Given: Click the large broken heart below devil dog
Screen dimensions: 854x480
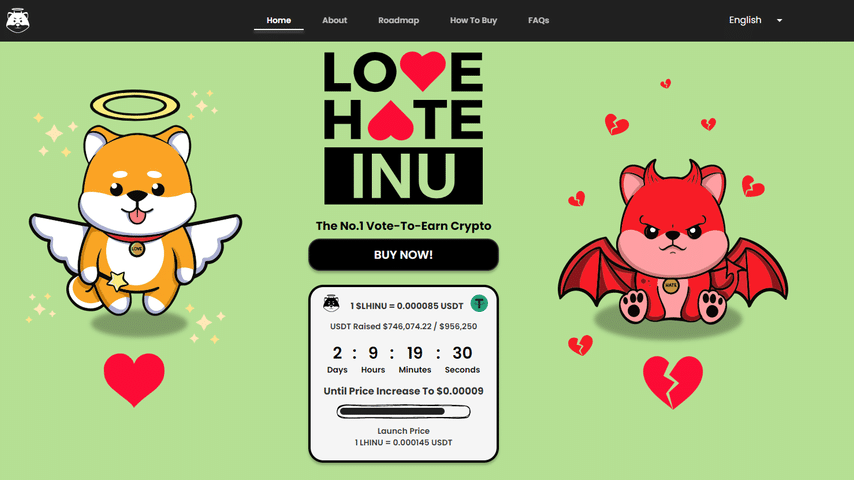Looking at the screenshot, I should coord(673,382).
